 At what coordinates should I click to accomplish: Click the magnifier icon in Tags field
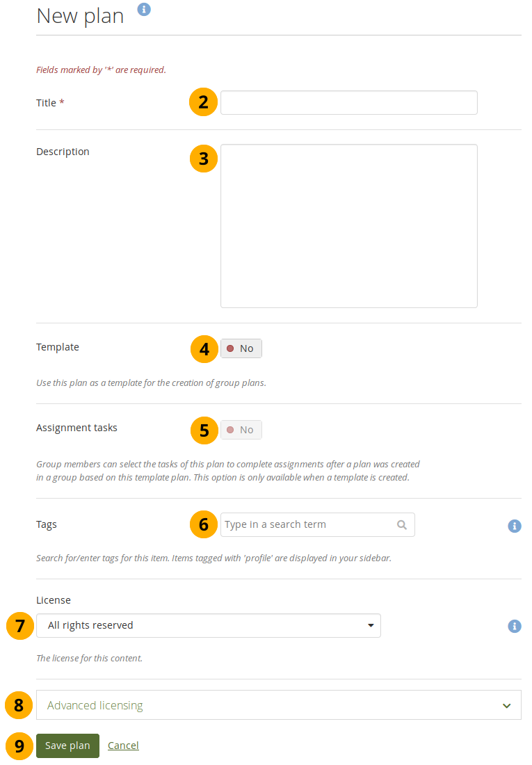coord(402,525)
